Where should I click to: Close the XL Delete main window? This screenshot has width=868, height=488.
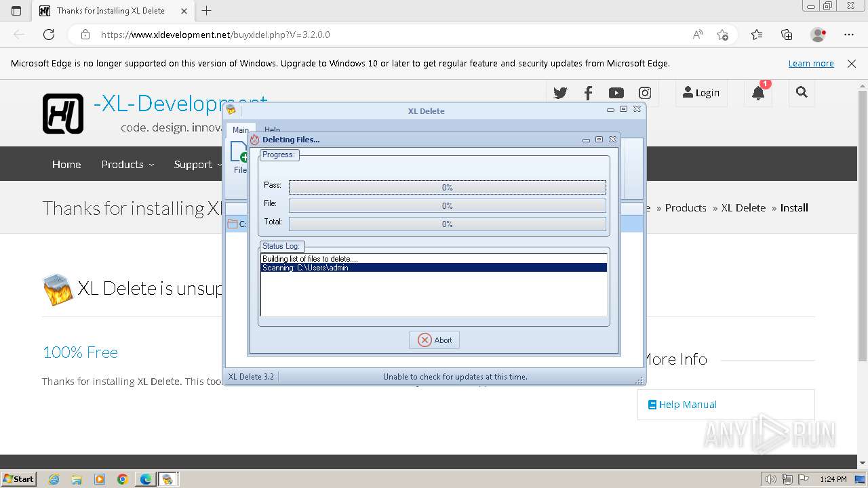coord(637,108)
